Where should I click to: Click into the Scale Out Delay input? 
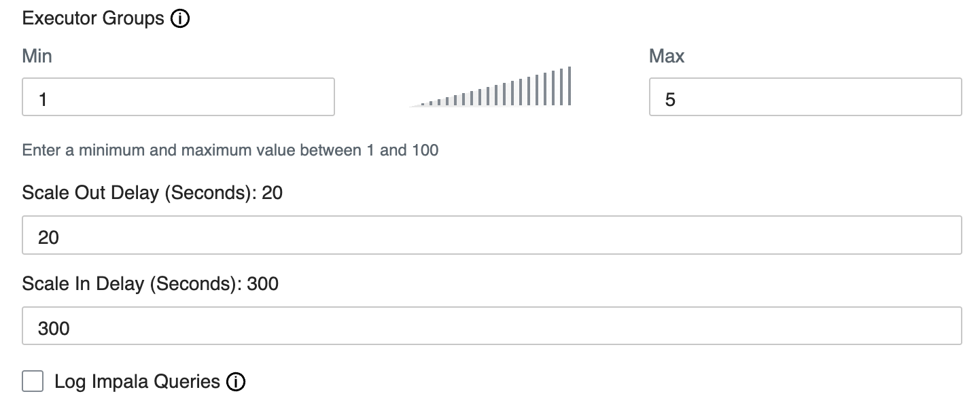tap(491, 236)
